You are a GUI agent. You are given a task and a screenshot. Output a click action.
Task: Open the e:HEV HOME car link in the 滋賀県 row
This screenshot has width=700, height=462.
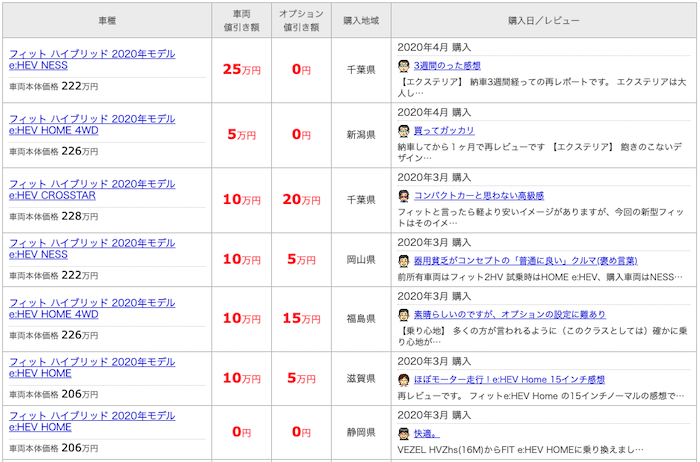92,367
